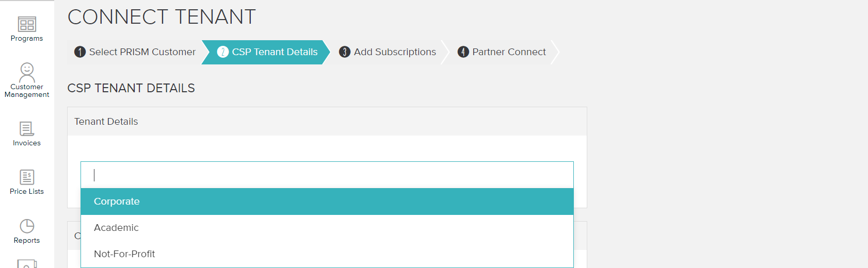Viewport: 868px width, 268px height.
Task: Click the number 4 step badge
Action: (463, 52)
